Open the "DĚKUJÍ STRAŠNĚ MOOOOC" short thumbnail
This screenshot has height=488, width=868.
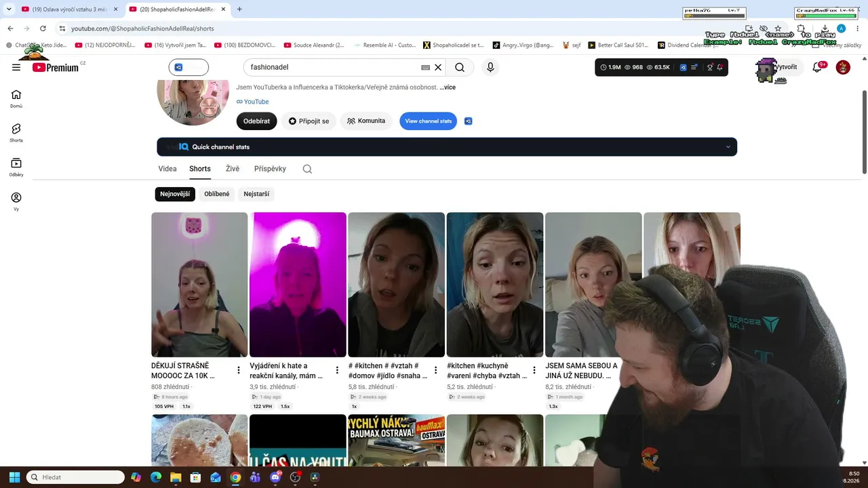(199, 285)
